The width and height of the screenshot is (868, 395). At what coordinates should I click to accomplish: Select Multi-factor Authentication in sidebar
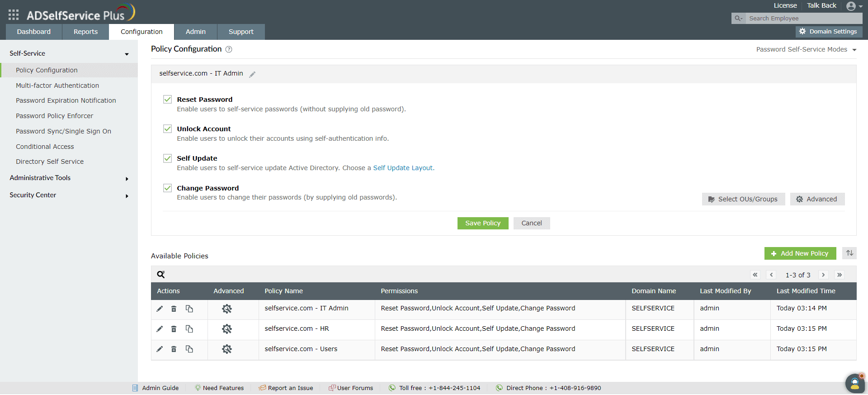[x=57, y=86]
